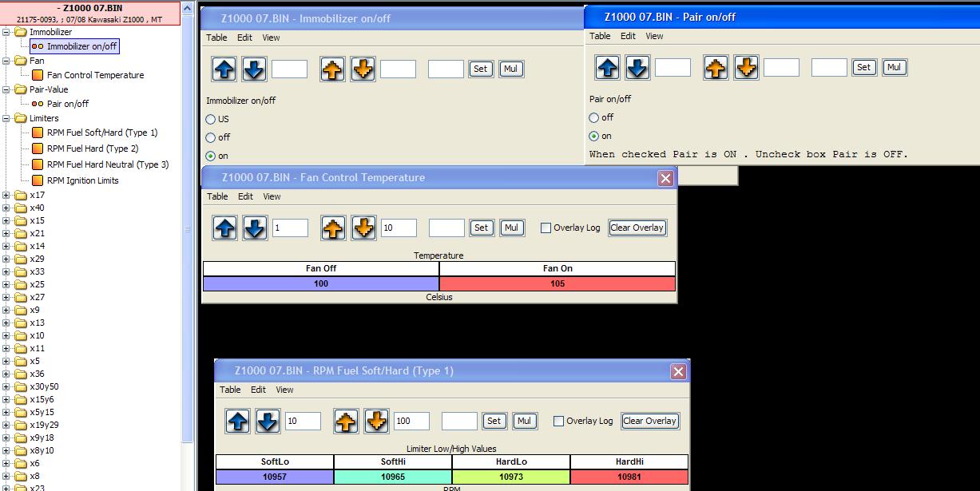
Task: Click blue up arrow in Immobilizer window
Action: tap(224, 69)
